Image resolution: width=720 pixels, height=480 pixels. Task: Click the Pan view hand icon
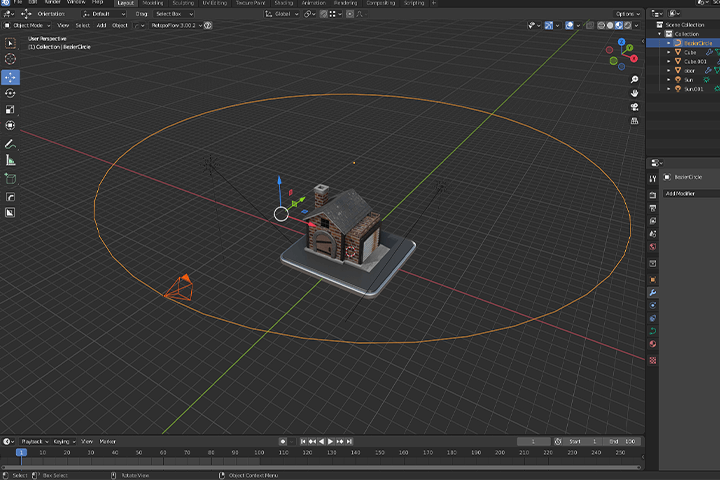click(x=635, y=93)
